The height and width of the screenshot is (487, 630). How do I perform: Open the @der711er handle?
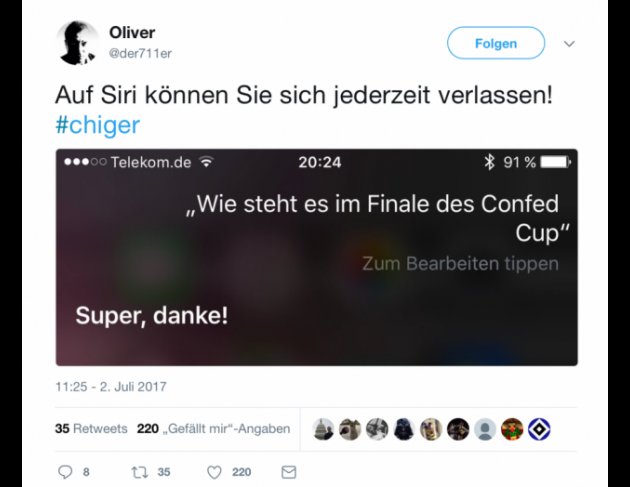pyautogui.click(x=140, y=53)
